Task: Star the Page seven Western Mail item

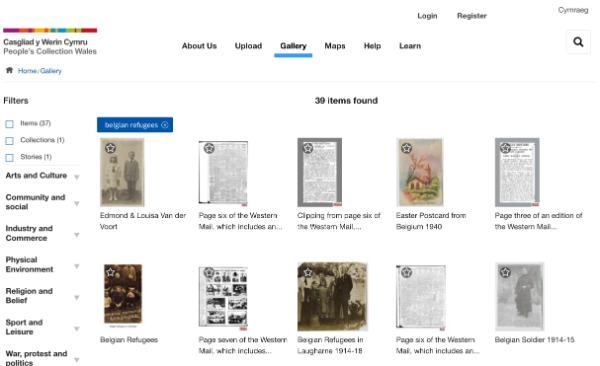Action: pyautogui.click(x=209, y=272)
